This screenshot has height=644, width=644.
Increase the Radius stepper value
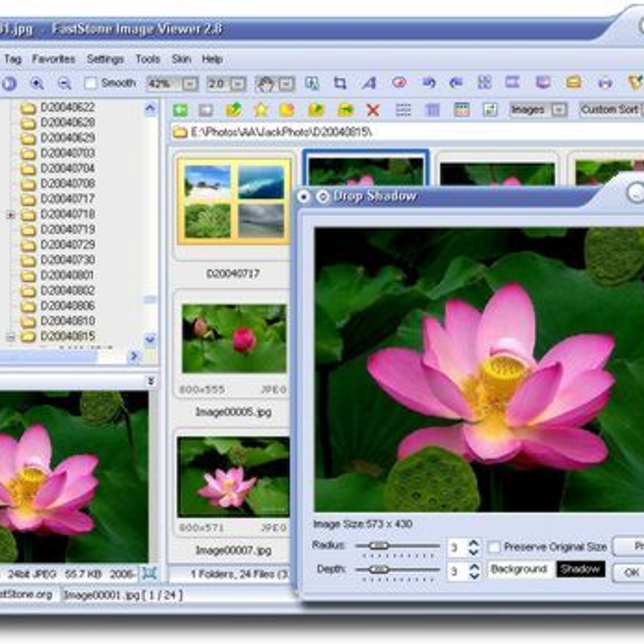(x=474, y=543)
